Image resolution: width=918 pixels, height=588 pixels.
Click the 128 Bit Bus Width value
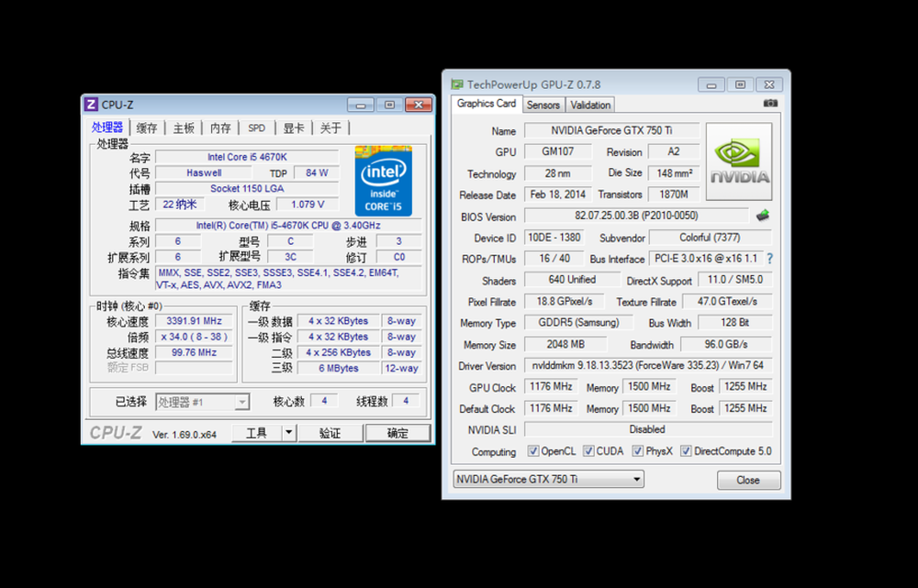click(734, 322)
